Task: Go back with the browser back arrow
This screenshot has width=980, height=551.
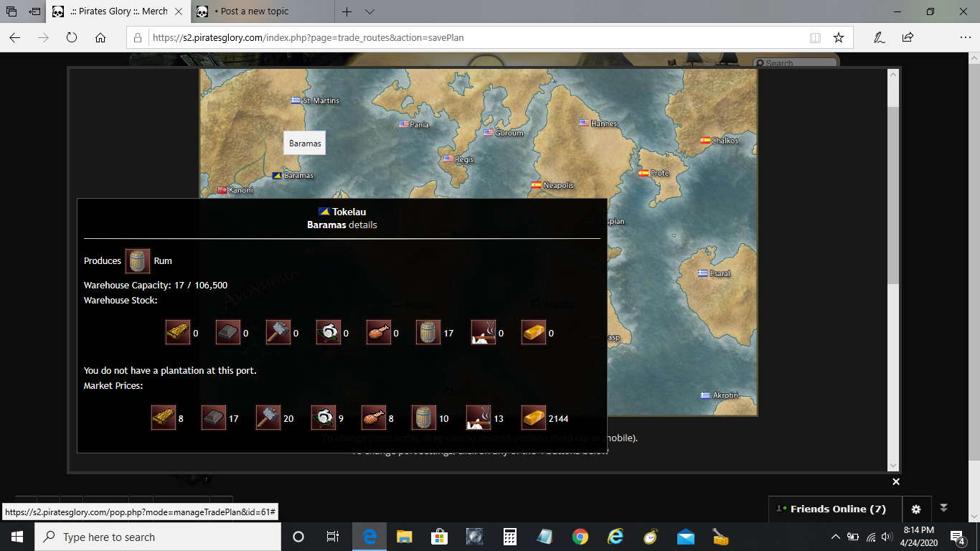Action: 15,37
